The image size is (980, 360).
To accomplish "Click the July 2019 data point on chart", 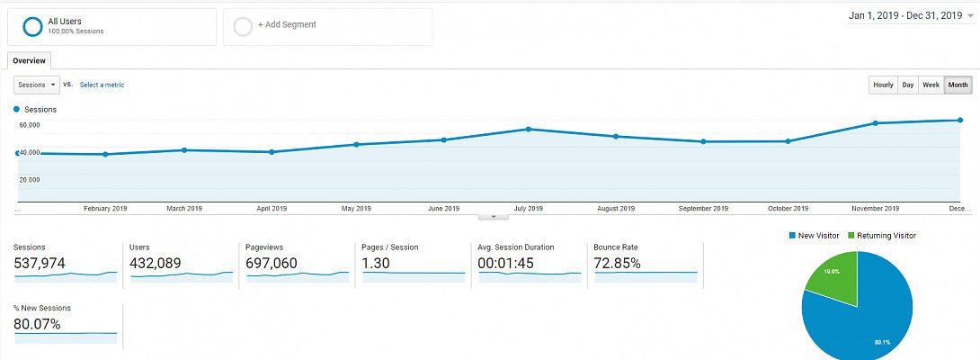I will tap(529, 130).
